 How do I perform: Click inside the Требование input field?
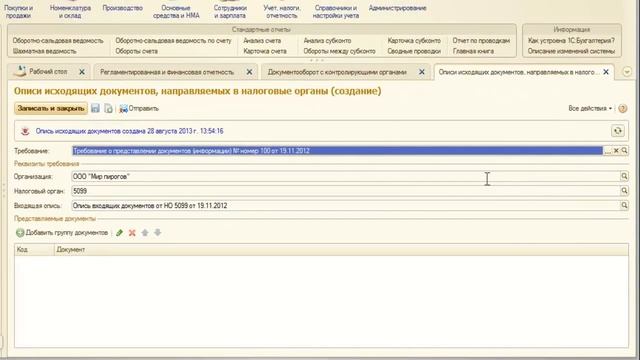tap(338, 151)
